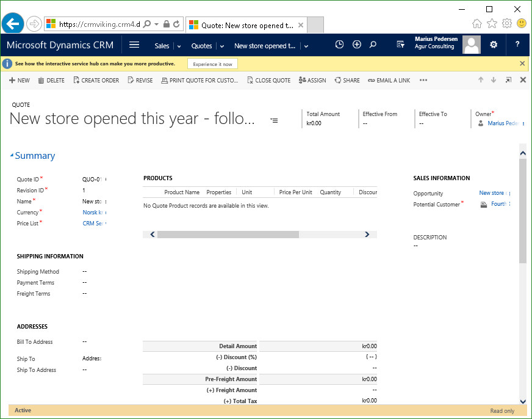
Task: Click the browser URL address field
Action: 99,24
